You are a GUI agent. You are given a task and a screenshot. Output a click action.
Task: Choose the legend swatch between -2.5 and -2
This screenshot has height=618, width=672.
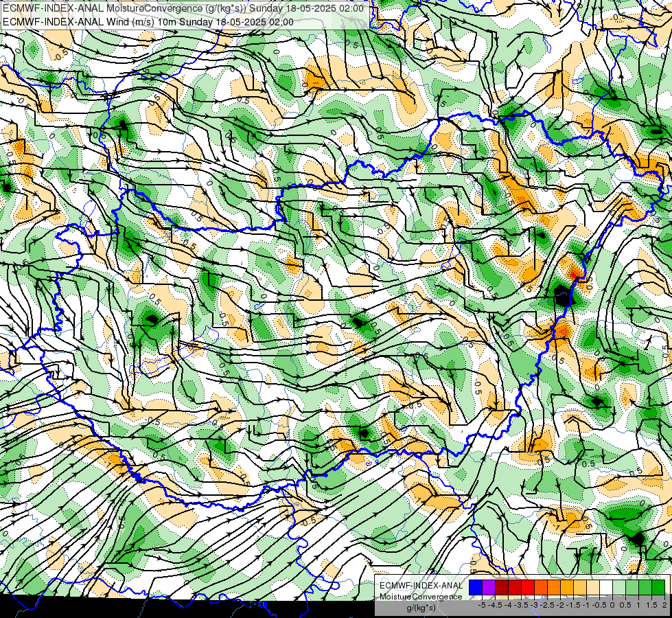click(x=554, y=588)
